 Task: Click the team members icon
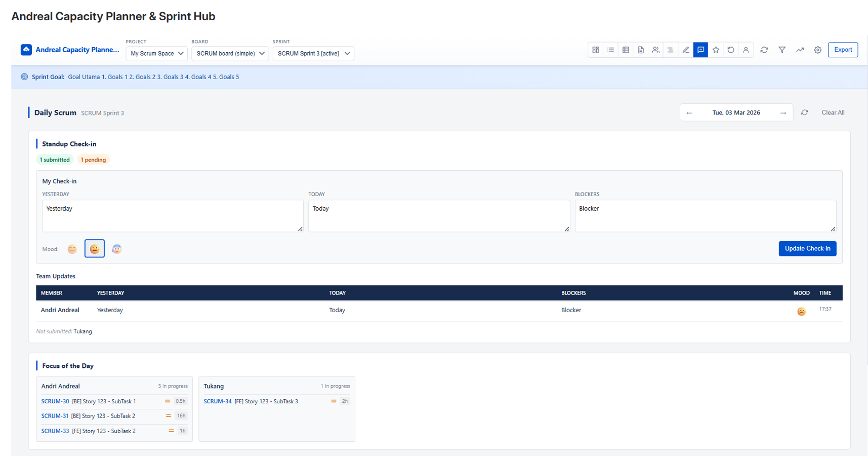tap(655, 50)
